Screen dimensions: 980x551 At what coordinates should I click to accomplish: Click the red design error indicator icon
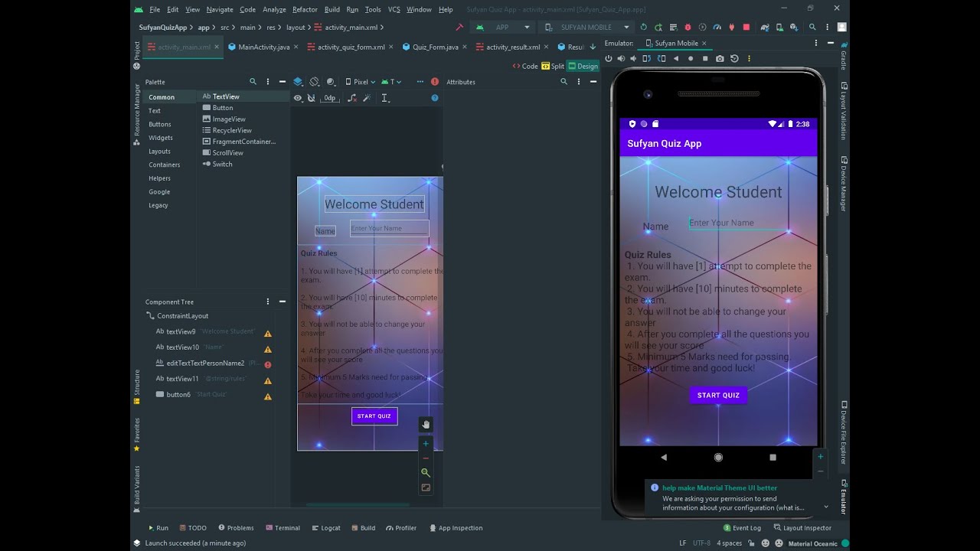pyautogui.click(x=435, y=81)
